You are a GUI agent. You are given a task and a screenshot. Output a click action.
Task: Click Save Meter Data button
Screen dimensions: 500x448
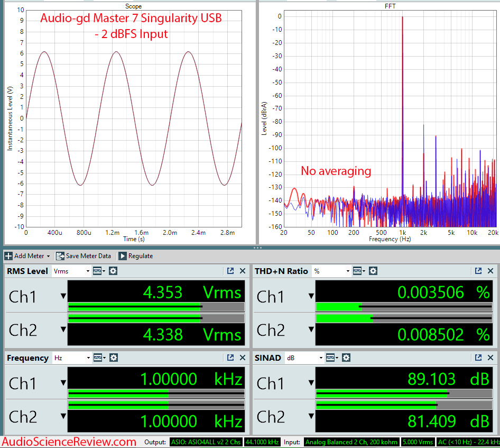click(x=84, y=256)
